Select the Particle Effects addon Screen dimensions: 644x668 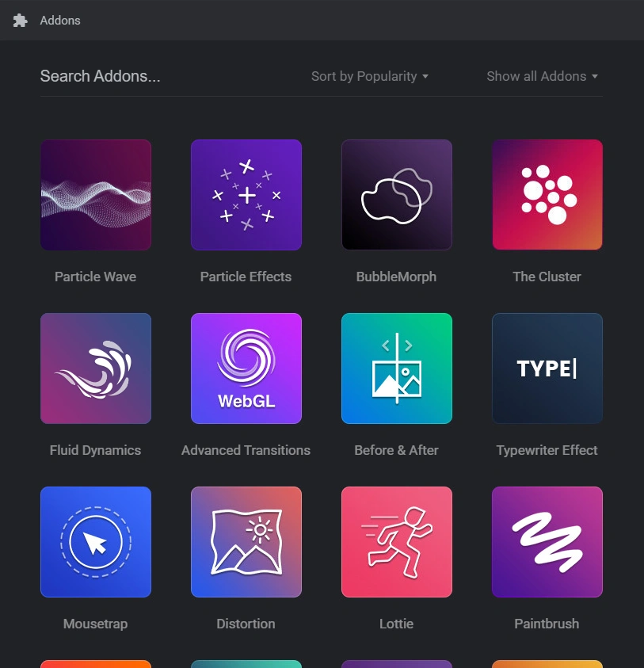click(246, 195)
